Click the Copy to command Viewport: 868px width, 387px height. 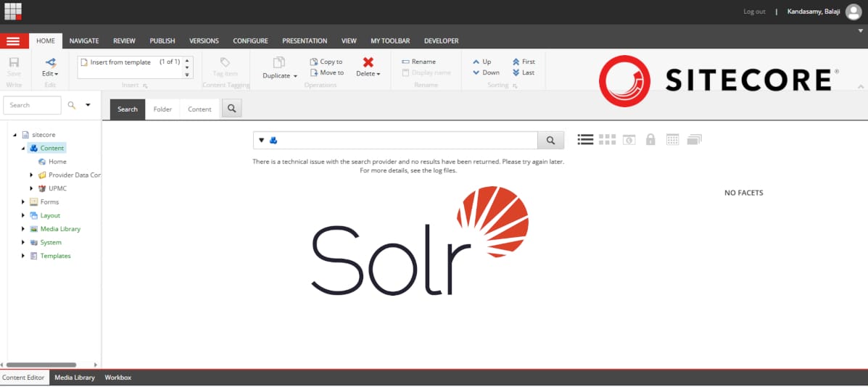pos(326,62)
